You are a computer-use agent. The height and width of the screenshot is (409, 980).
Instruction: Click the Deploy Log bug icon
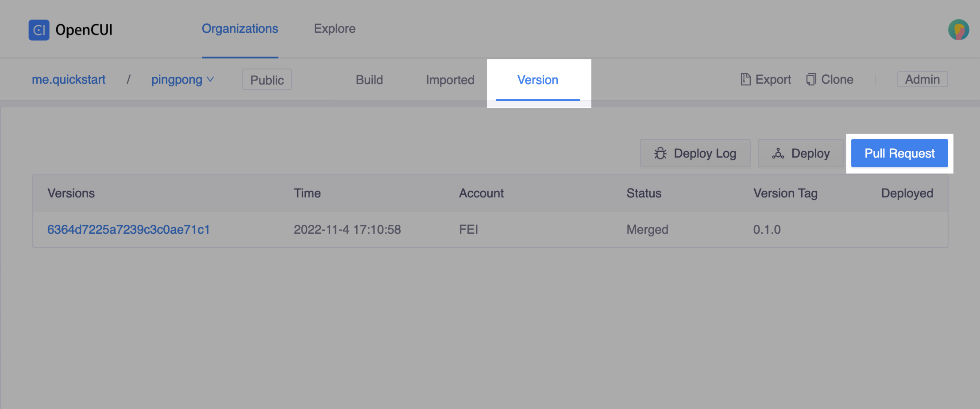coord(660,153)
